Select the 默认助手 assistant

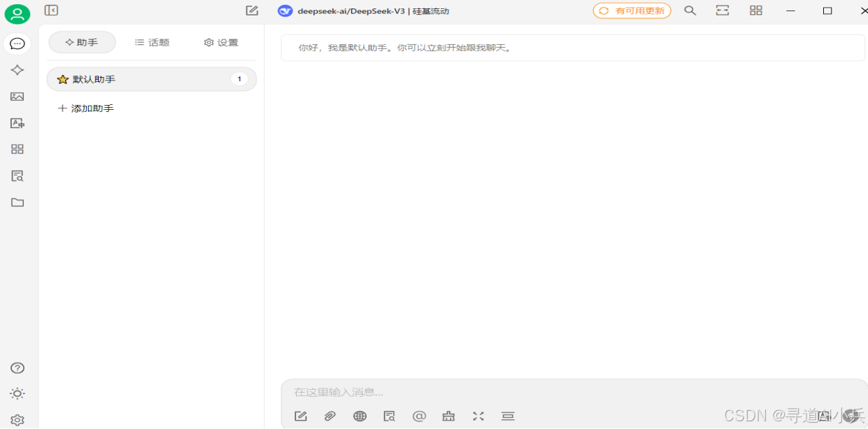pos(152,79)
